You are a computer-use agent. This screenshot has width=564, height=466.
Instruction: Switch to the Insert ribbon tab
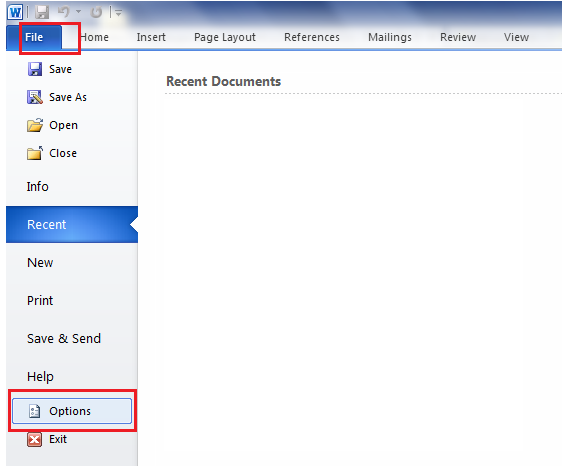pyautogui.click(x=151, y=37)
